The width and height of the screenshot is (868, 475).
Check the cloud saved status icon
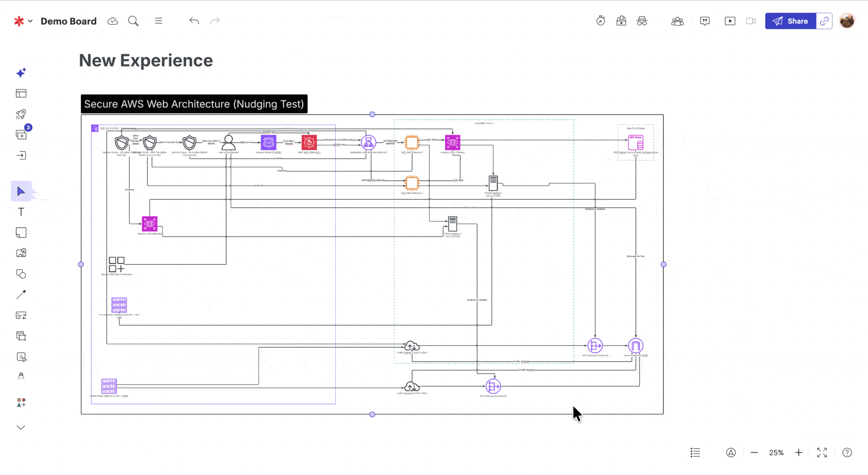[x=113, y=21]
